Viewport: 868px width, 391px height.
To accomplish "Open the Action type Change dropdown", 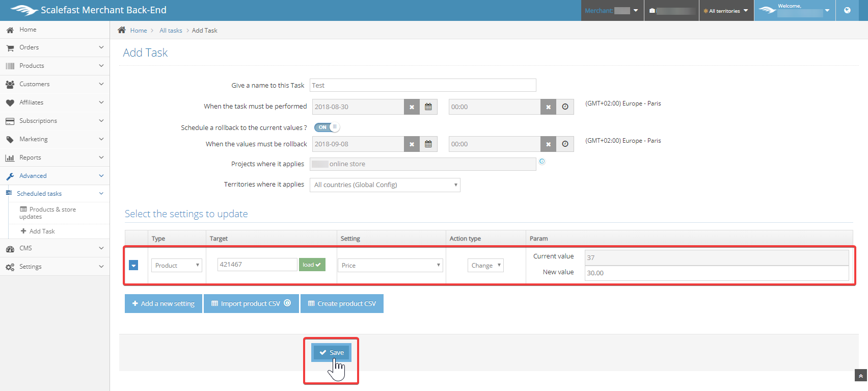I will click(485, 265).
